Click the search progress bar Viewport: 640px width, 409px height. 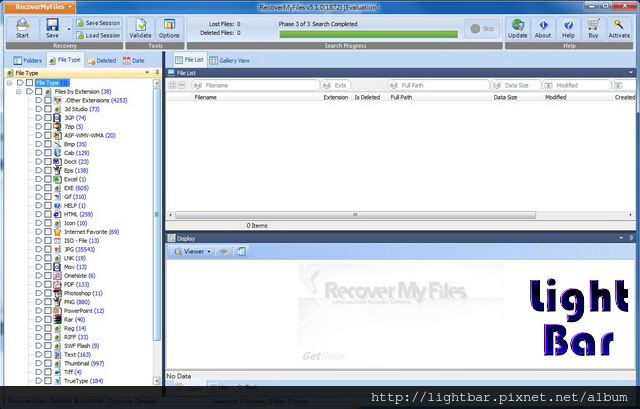click(368, 34)
